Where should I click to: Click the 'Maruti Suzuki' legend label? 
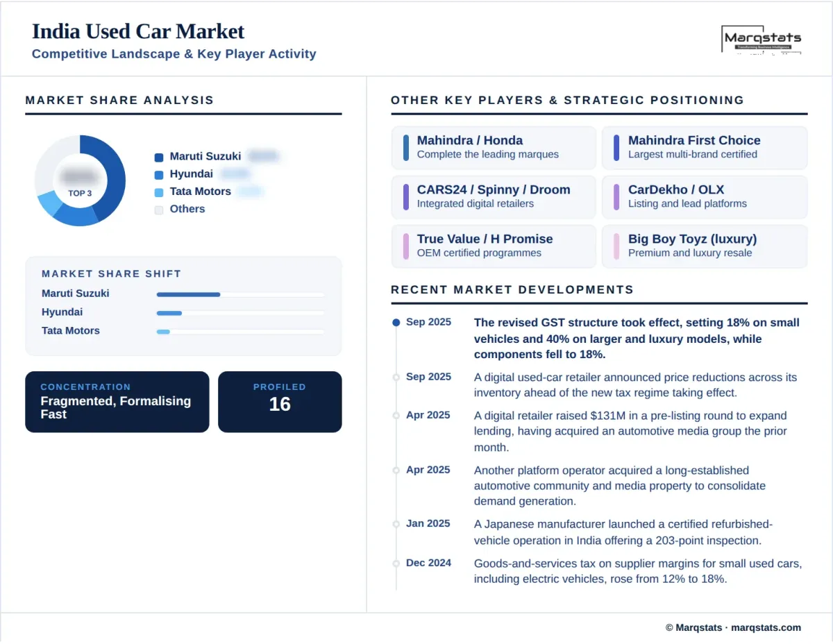[x=205, y=156]
